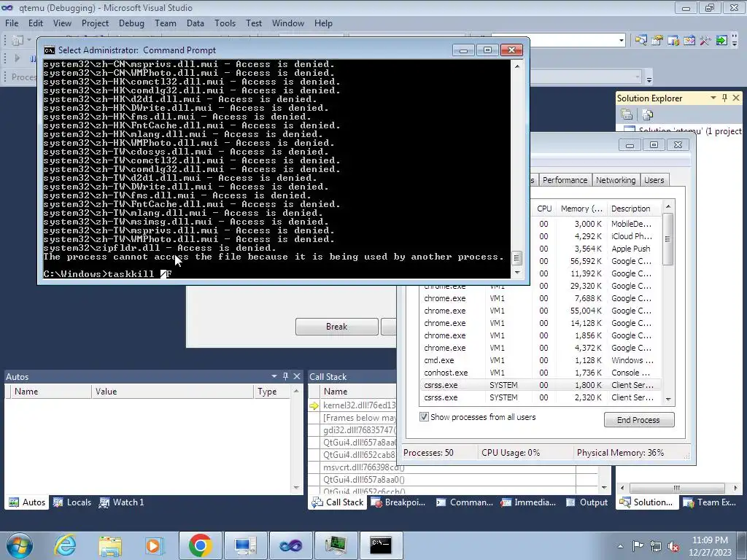747x560 pixels.
Task: Open Windows Start button
Action: point(20,545)
